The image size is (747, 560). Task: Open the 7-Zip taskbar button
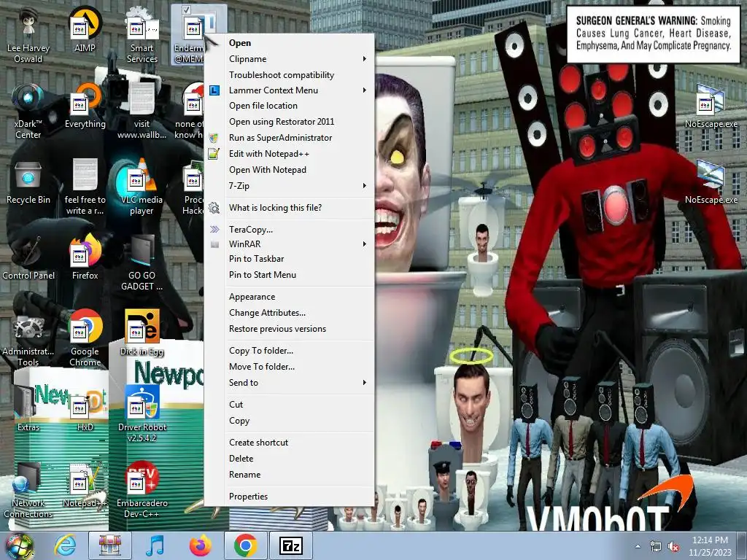tap(291, 545)
